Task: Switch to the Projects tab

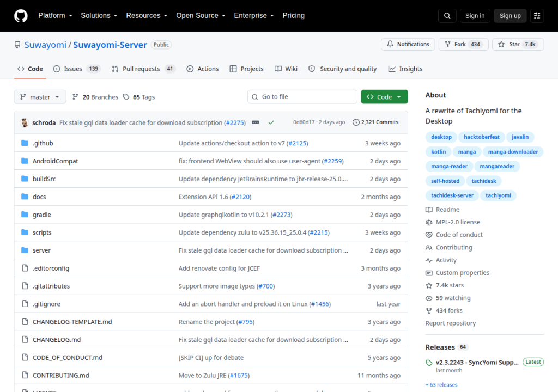Action: click(x=247, y=69)
